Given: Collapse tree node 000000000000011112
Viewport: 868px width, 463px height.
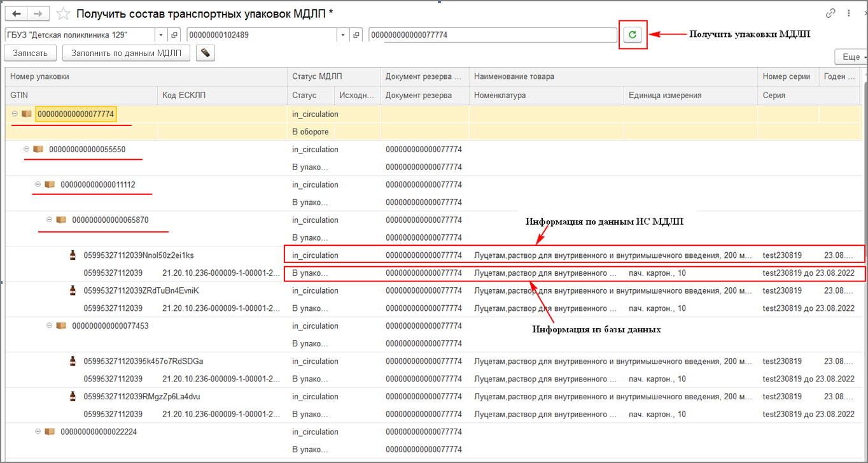Looking at the screenshot, I should point(38,185).
